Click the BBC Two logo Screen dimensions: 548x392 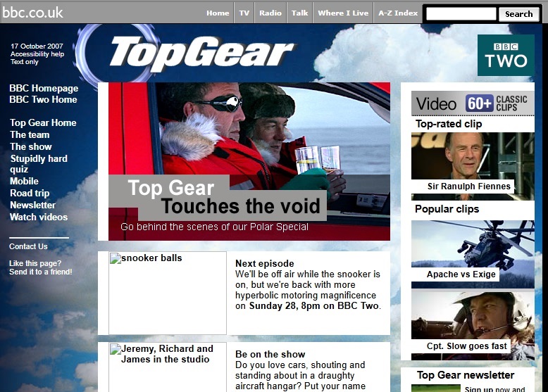coord(505,55)
